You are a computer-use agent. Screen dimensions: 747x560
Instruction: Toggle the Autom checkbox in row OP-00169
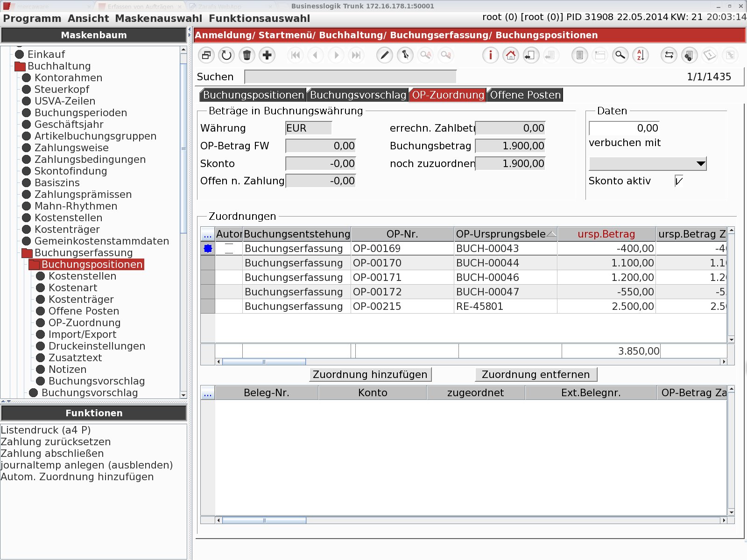point(229,249)
